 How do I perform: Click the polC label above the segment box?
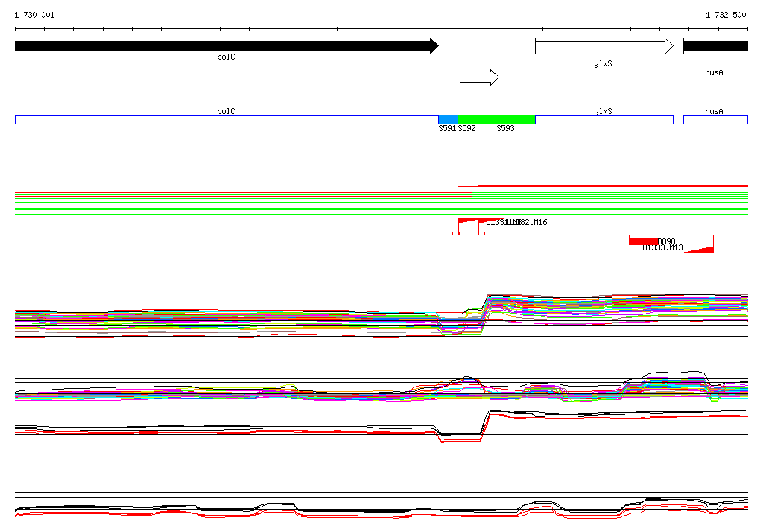click(226, 111)
